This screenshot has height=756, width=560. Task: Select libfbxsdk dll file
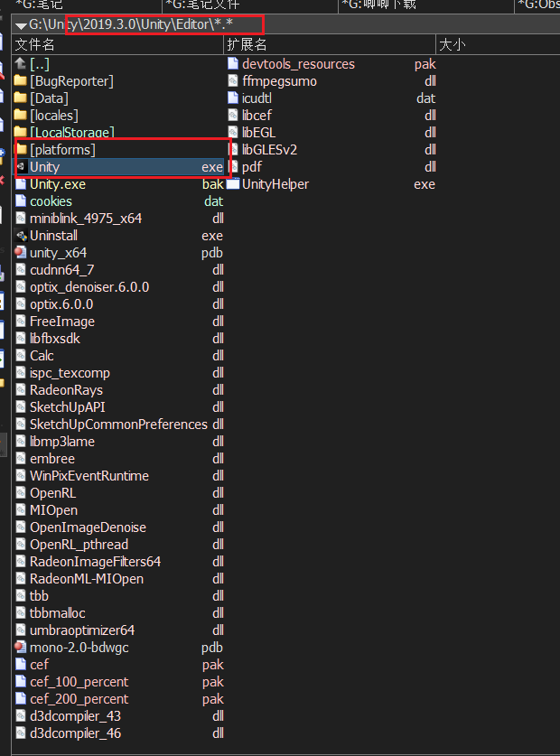click(x=119, y=339)
